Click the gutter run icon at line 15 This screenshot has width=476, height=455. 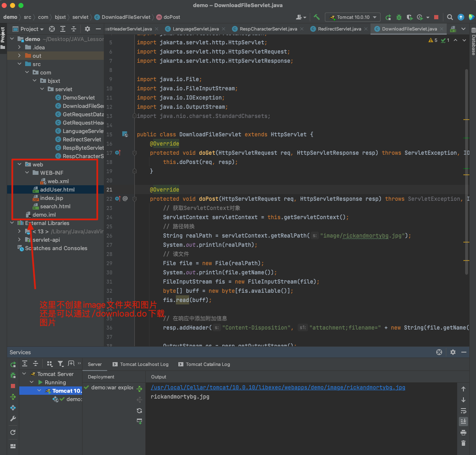(x=125, y=134)
